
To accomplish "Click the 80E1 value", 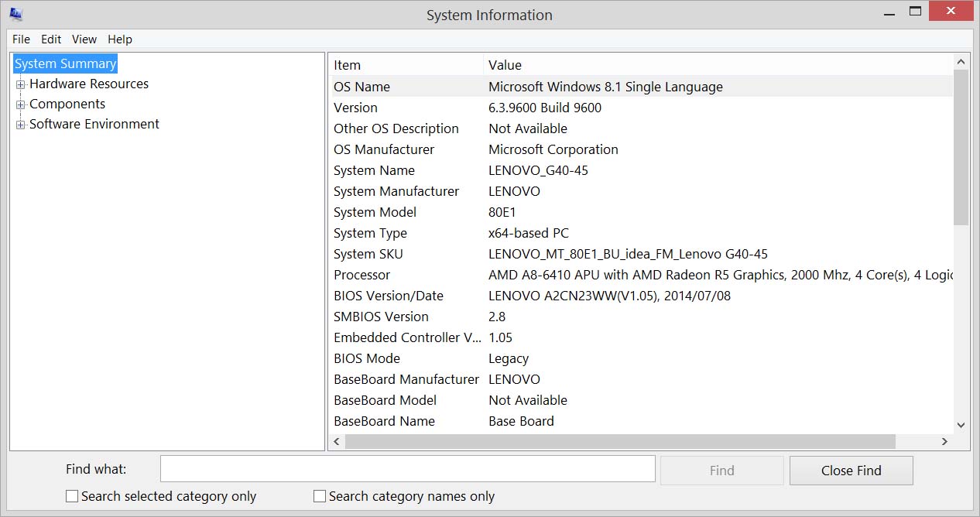I will pyautogui.click(x=502, y=212).
